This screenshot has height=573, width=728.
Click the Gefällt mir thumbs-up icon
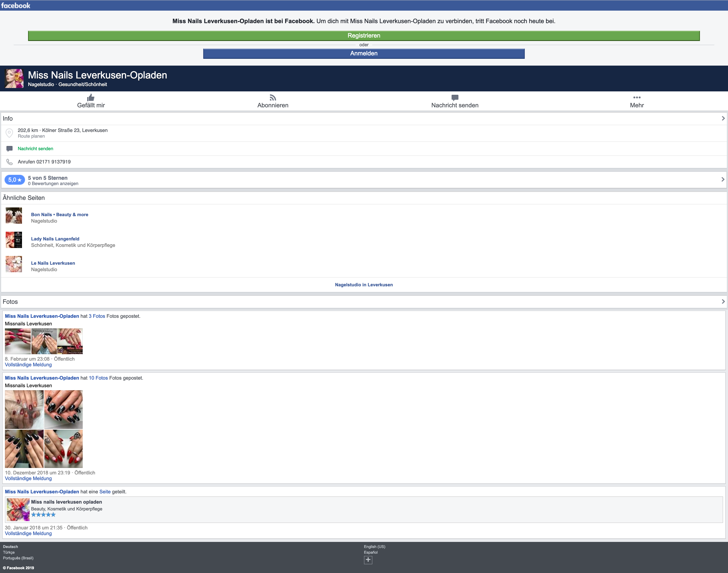tap(91, 98)
